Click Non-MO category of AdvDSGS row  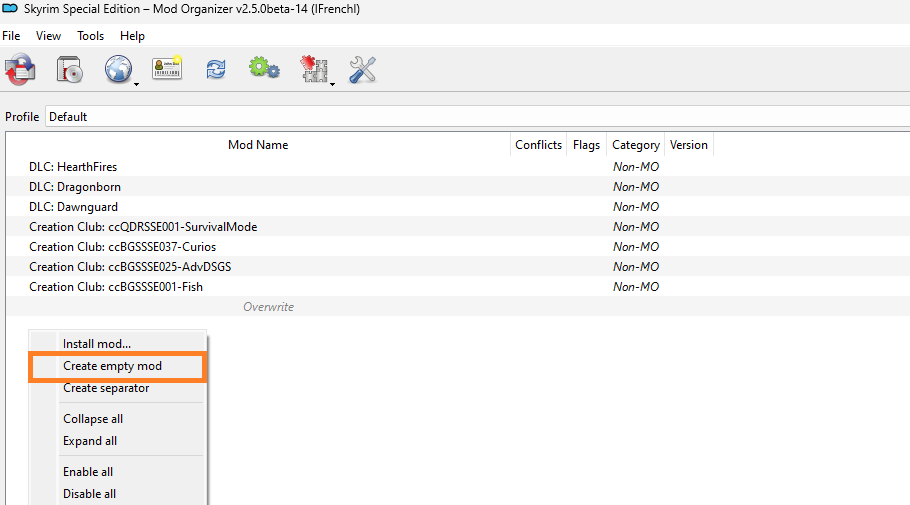pos(636,267)
